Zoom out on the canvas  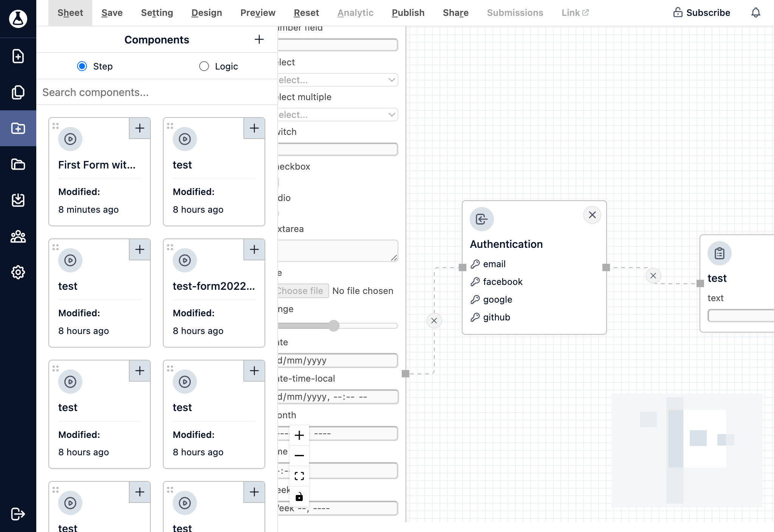[299, 455]
